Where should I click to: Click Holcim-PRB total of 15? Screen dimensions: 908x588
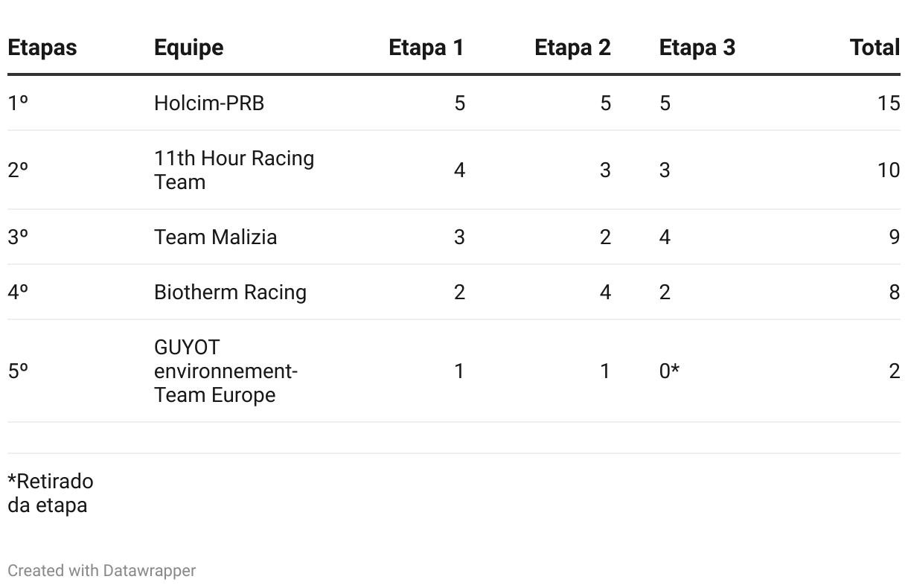[889, 103]
